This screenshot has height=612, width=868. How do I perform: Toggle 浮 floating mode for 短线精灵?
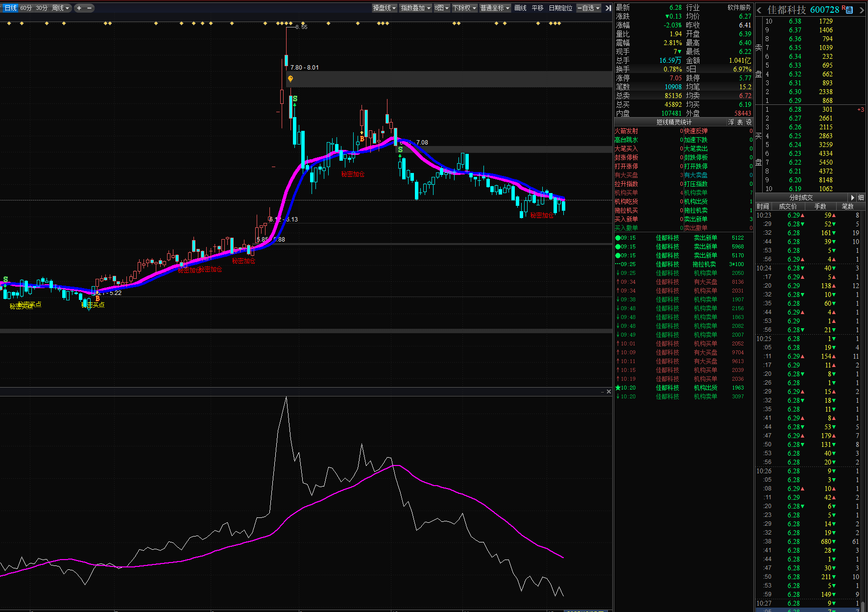[x=731, y=122]
